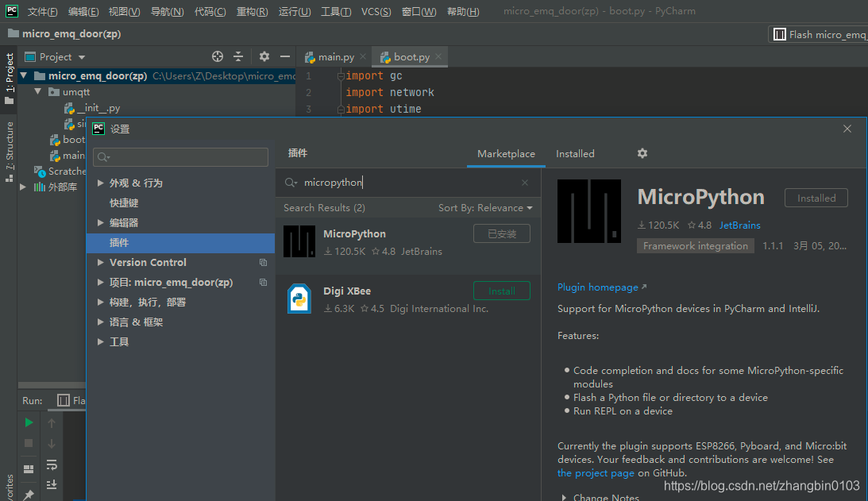Collapse the umqtt folder
The width and height of the screenshot is (868, 501).
coord(37,91)
